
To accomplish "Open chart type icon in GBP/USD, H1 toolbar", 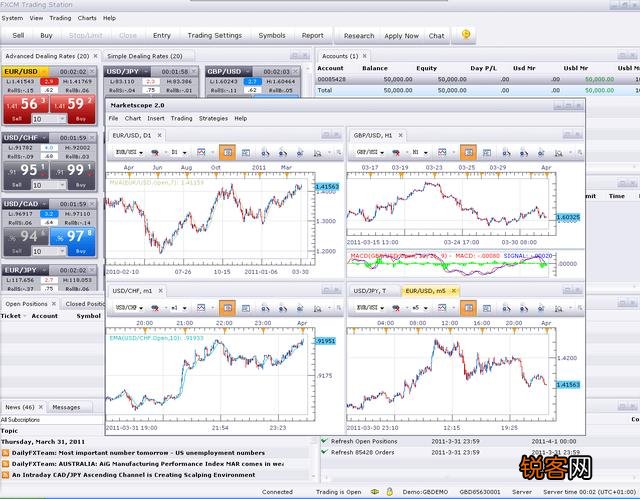I will coord(442,152).
